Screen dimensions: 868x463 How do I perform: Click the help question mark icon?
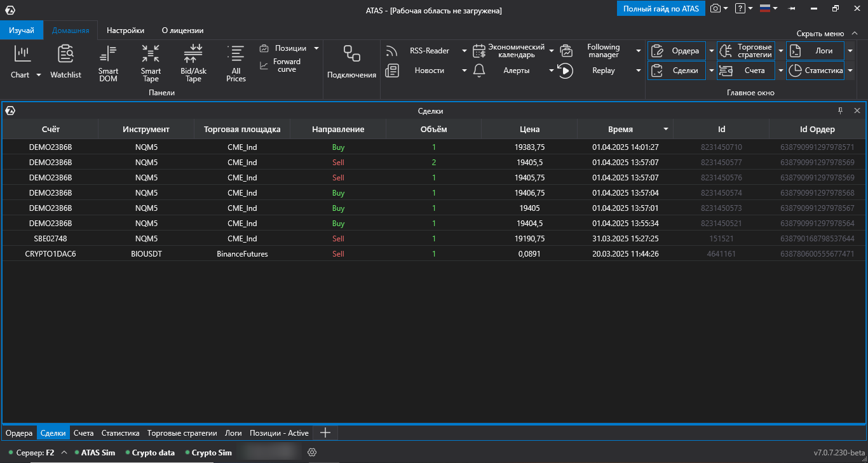click(740, 8)
